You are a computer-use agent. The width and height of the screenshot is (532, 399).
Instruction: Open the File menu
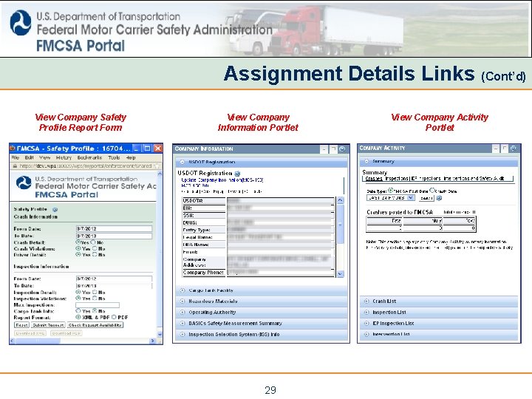[16, 158]
